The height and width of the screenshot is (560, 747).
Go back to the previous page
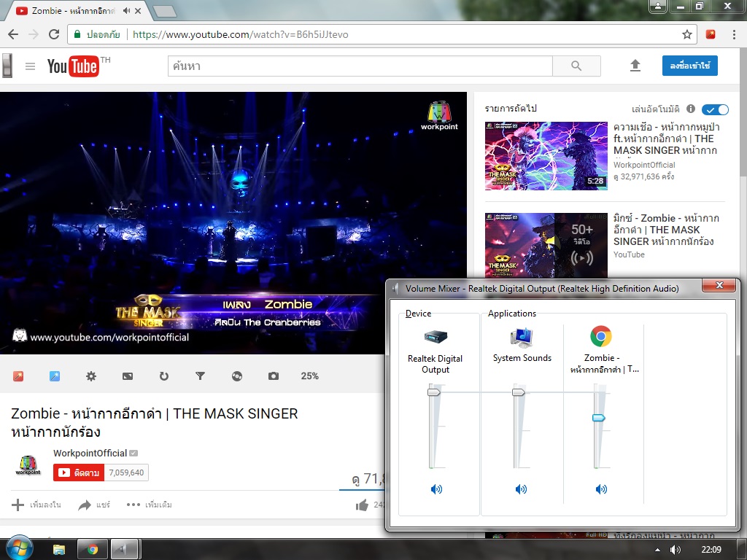click(13, 34)
